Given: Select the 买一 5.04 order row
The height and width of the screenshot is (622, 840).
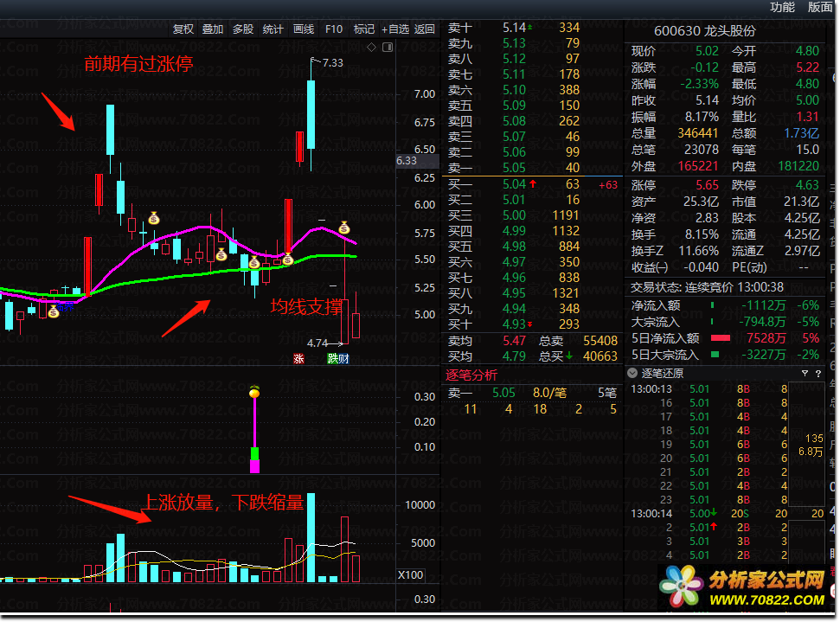Looking at the screenshot, I should tap(533, 184).
